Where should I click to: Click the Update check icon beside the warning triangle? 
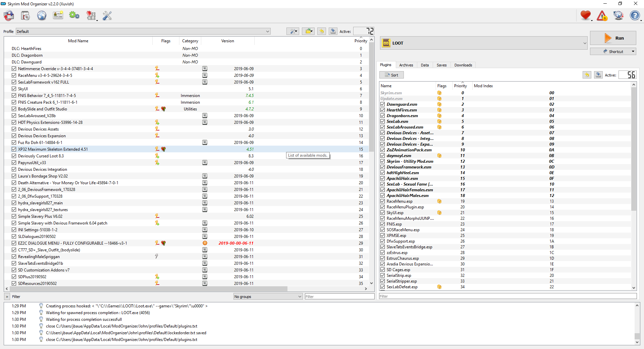click(619, 15)
